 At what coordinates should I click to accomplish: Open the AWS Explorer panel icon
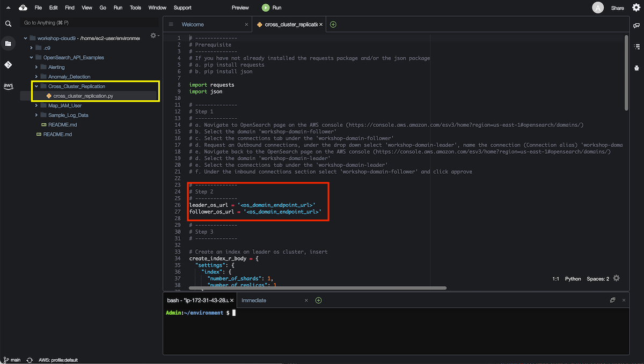click(x=8, y=86)
